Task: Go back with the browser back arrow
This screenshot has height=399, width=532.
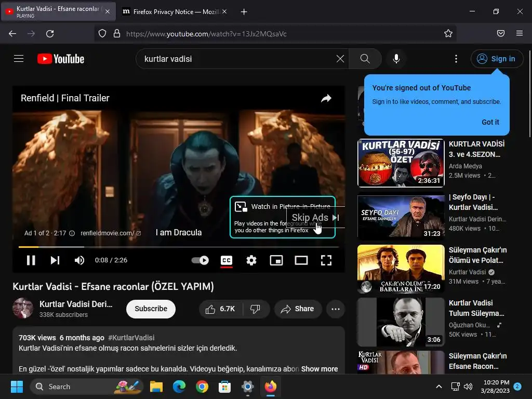Action: [x=12, y=34]
